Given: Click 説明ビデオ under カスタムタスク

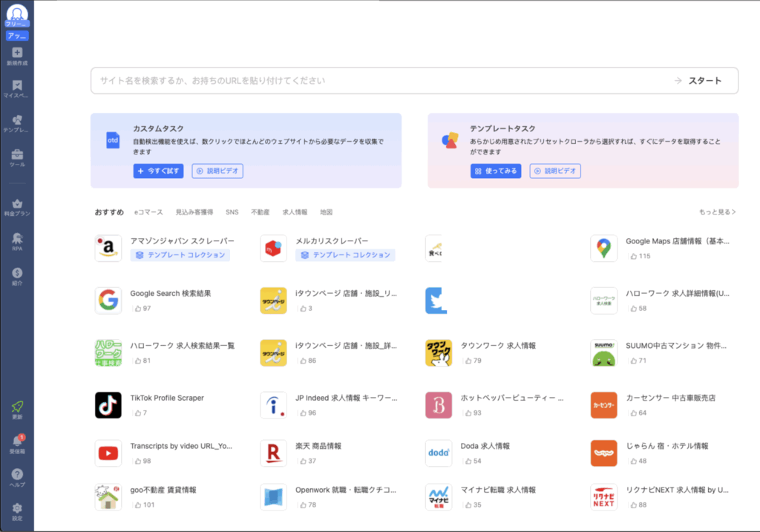Looking at the screenshot, I should 217,171.
